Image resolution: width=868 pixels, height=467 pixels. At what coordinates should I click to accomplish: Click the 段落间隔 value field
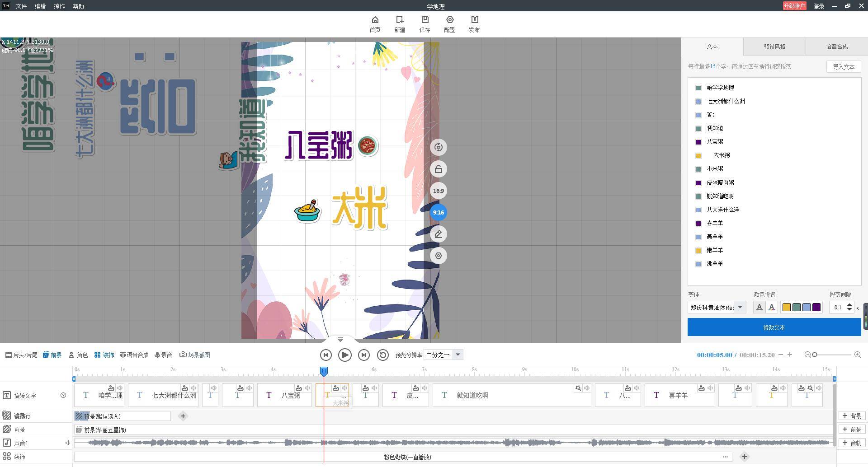pos(838,307)
